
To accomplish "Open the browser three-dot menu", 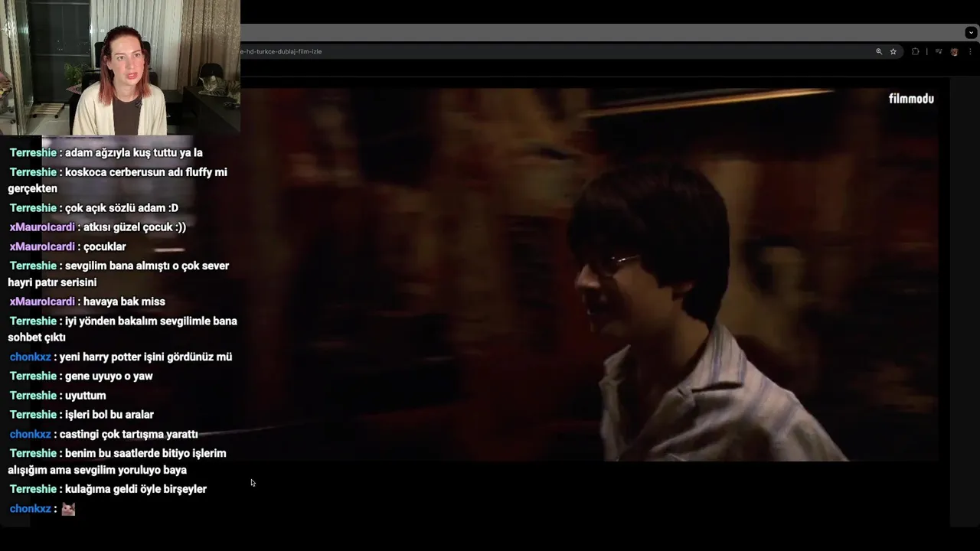I will pyautogui.click(x=969, y=51).
